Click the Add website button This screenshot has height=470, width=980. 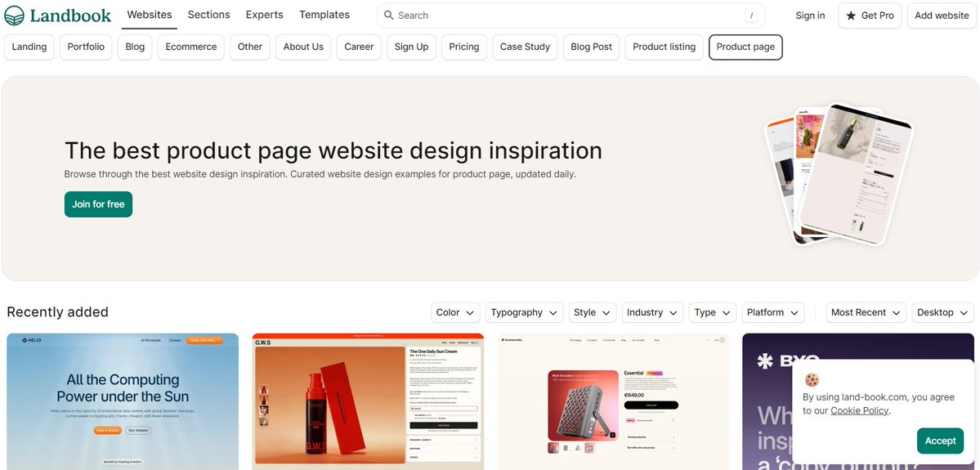coord(942,16)
